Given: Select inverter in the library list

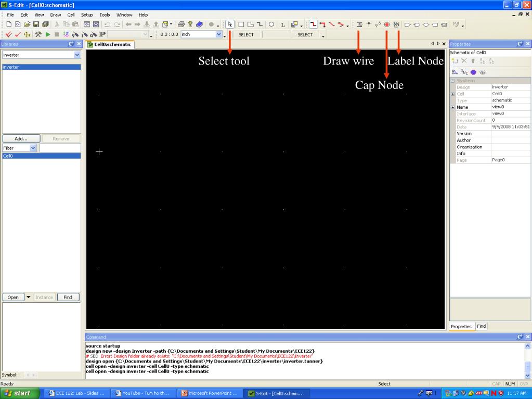Looking at the screenshot, I should (42, 67).
